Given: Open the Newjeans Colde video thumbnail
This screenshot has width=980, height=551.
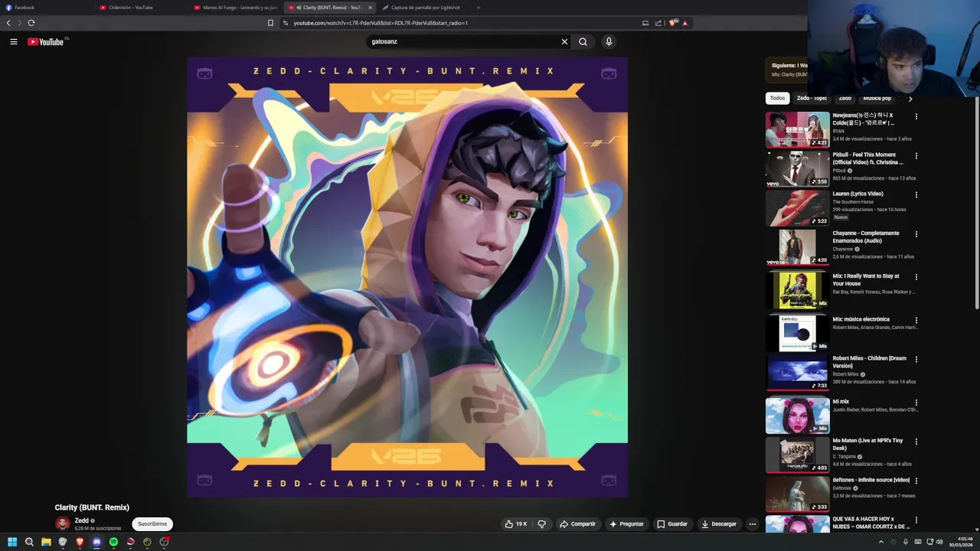Looking at the screenshot, I should coord(797,129).
